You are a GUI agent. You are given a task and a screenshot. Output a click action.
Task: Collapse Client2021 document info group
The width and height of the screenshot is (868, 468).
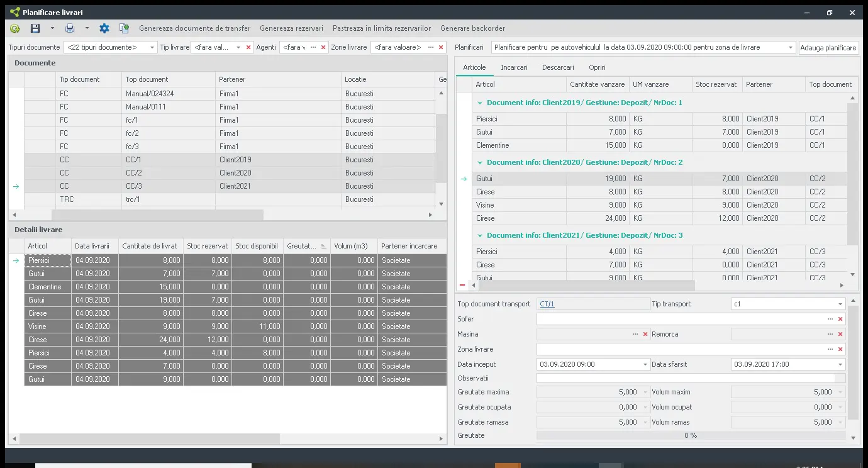click(480, 235)
